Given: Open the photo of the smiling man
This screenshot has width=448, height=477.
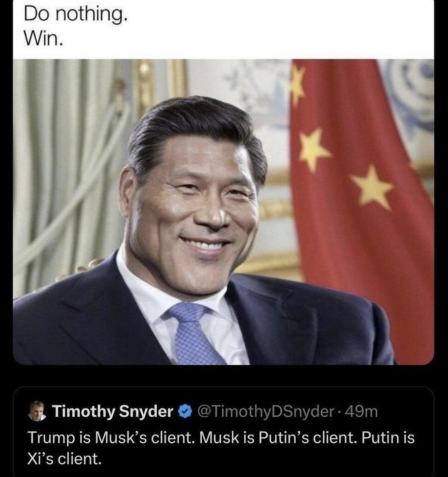Looking at the screenshot, I should click(x=223, y=212).
